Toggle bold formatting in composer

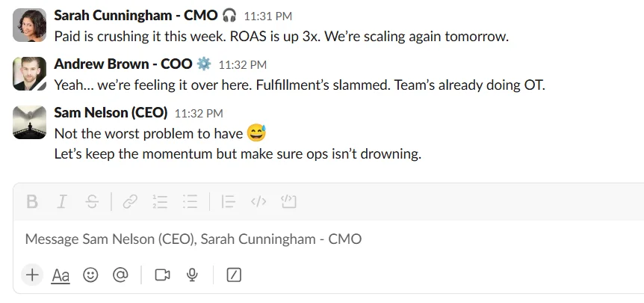(x=32, y=202)
